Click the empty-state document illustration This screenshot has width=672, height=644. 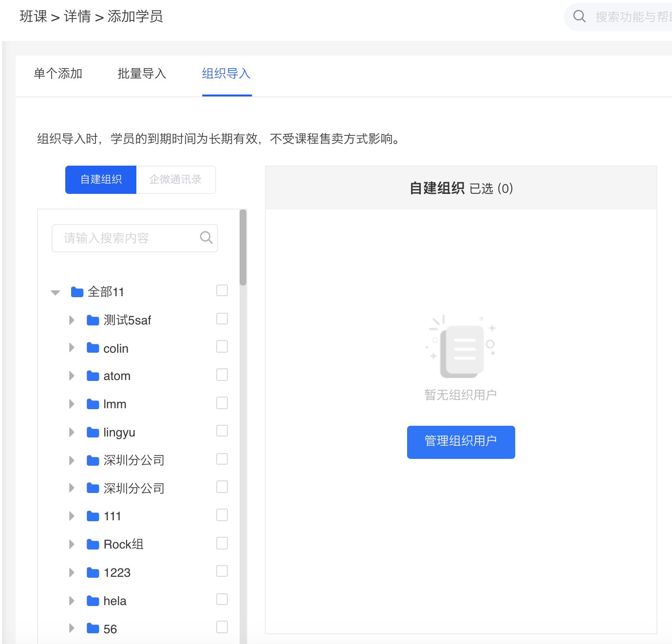[x=461, y=347]
